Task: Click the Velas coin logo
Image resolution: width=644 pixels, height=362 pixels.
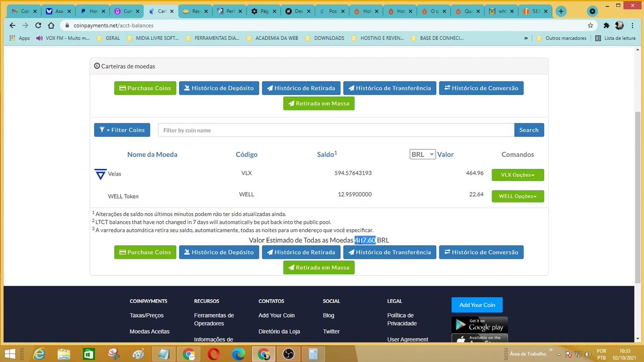Action: (100, 174)
